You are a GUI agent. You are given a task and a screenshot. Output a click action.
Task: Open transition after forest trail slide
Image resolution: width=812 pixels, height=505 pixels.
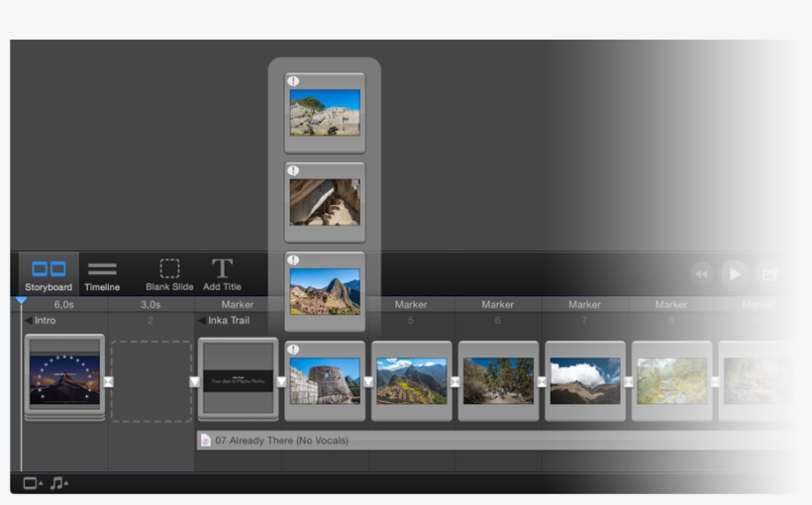click(542, 382)
